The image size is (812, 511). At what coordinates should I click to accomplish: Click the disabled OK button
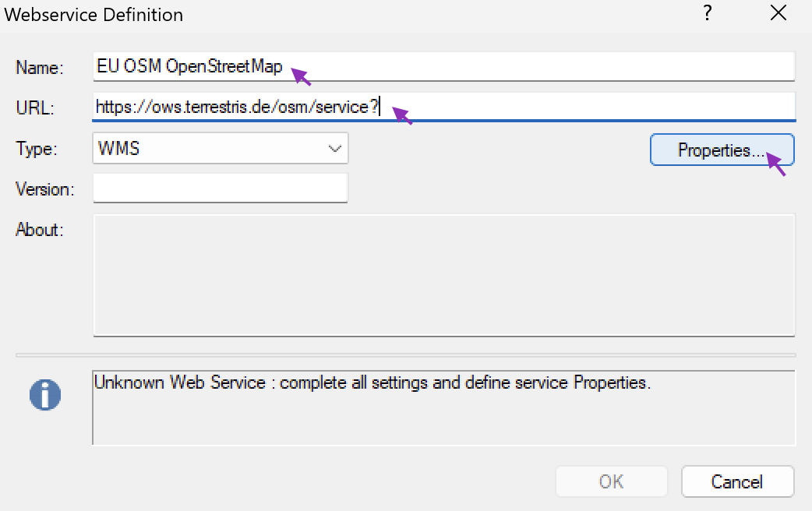point(612,481)
